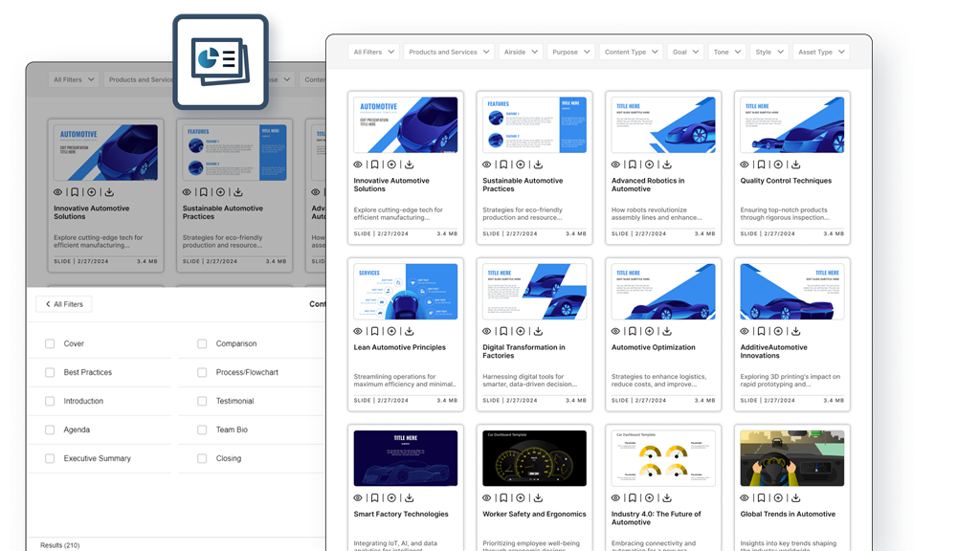
Task: Enable the Testimonial checkbox
Action: tap(202, 401)
